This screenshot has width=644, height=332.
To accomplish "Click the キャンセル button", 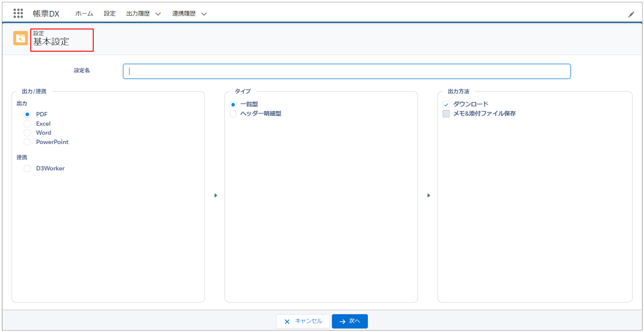I will tap(303, 321).
